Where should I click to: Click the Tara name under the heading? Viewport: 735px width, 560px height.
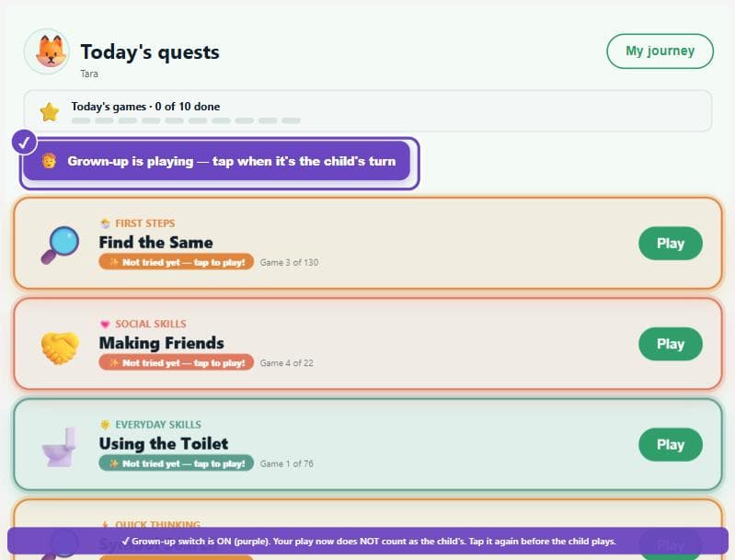pyautogui.click(x=89, y=74)
